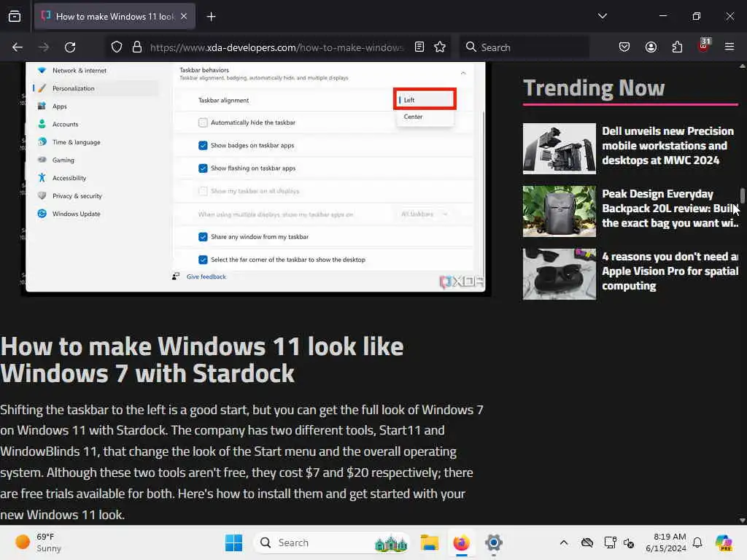Bookmark this page with star icon
This screenshot has height=560, width=747.
pos(440,47)
